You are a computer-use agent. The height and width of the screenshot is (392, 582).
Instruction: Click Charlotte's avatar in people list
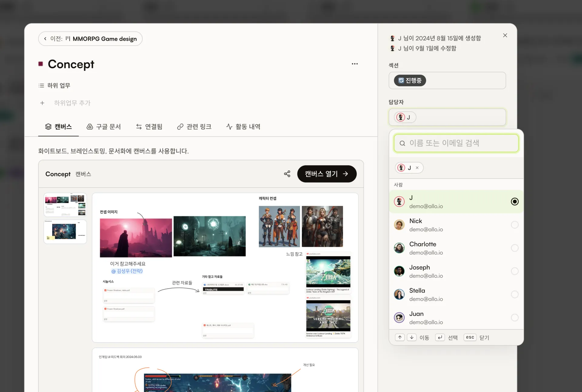coord(399,248)
